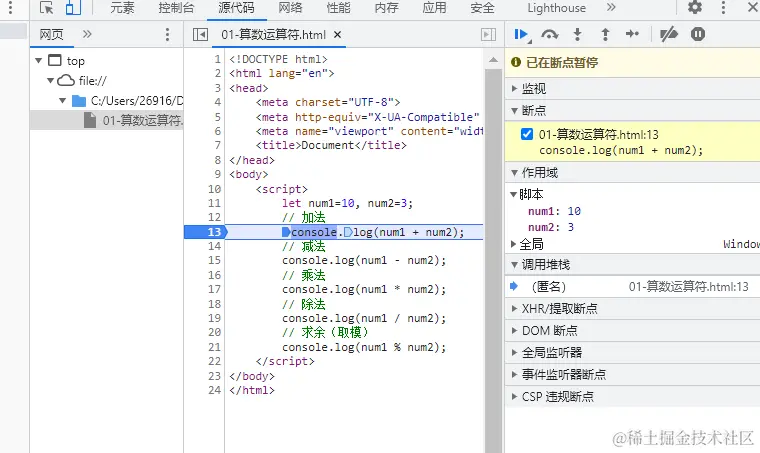Step into next function call
Viewport: 760px width, 453px height.
point(577,34)
